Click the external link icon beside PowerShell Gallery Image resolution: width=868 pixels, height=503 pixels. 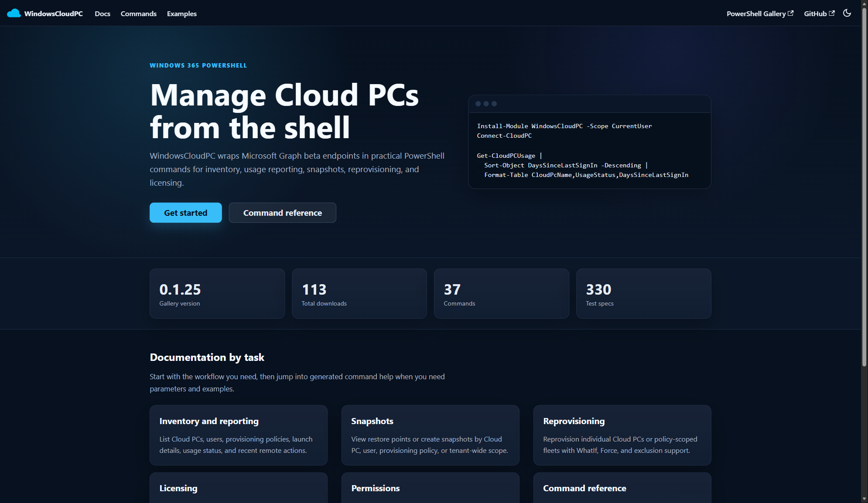(x=790, y=14)
